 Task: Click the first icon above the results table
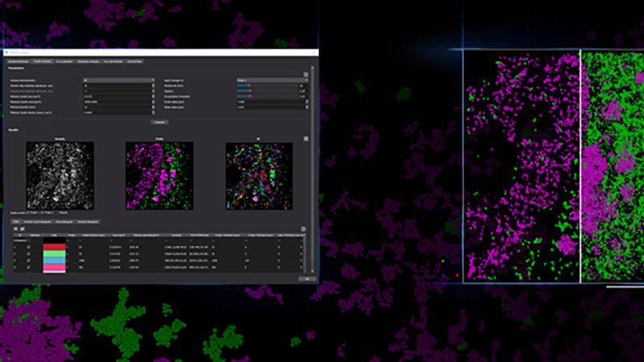coord(16,229)
